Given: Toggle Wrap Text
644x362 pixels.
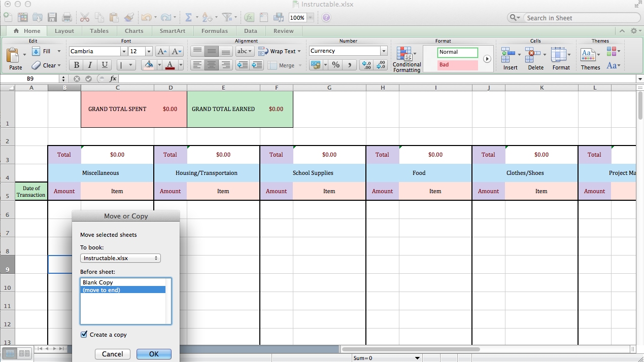Looking at the screenshot, I should (279, 51).
